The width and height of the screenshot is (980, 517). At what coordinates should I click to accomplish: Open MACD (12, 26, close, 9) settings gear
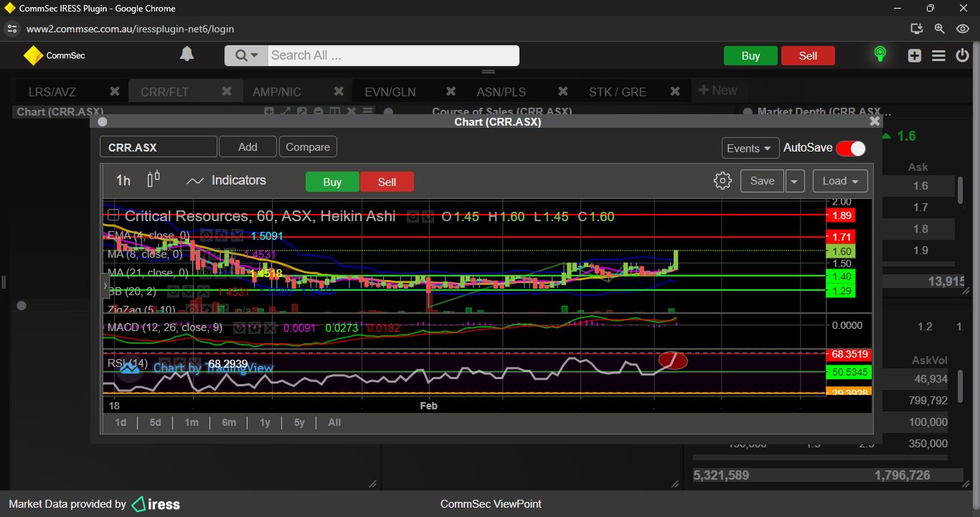[255, 328]
